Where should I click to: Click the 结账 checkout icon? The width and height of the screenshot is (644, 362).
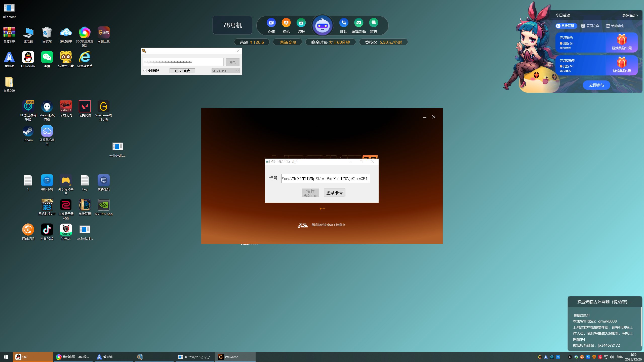tap(301, 23)
